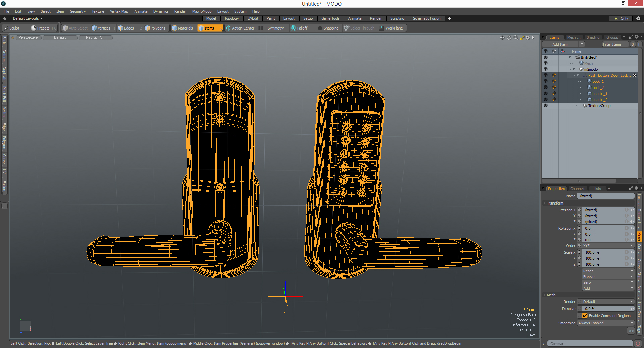The height and width of the screenshot is (348, 644).
Task: Hide the Lock_2 item
Action: point(545,88)
